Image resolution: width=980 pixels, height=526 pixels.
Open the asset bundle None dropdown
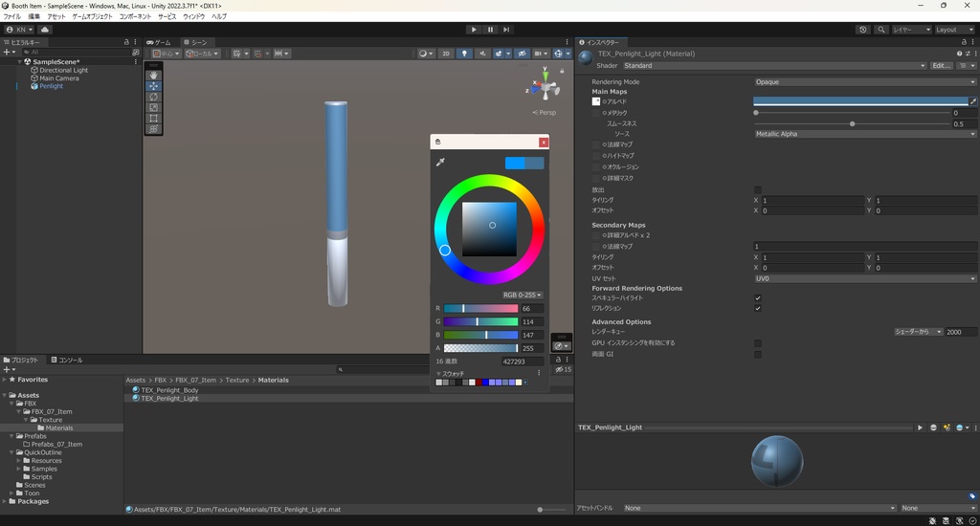point(759,508)
